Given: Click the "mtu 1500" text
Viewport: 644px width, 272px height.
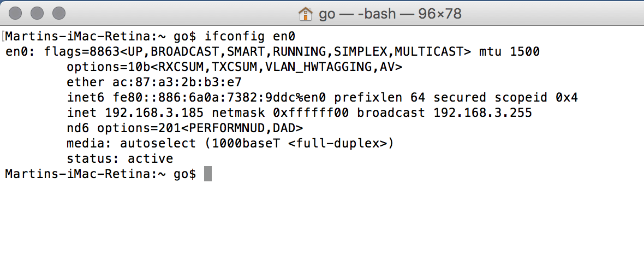Looking at the screenshot, I should [x=509, y=52].
